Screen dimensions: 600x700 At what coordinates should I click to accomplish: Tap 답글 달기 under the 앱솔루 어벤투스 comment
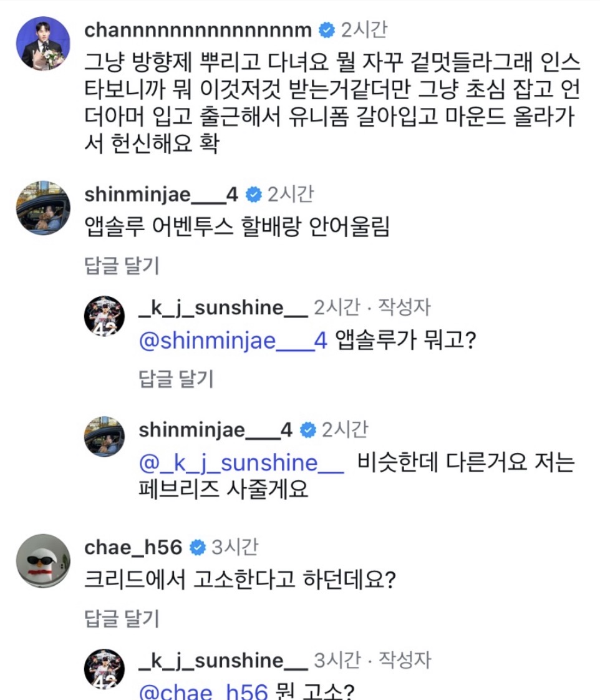(x=122, y=265)
